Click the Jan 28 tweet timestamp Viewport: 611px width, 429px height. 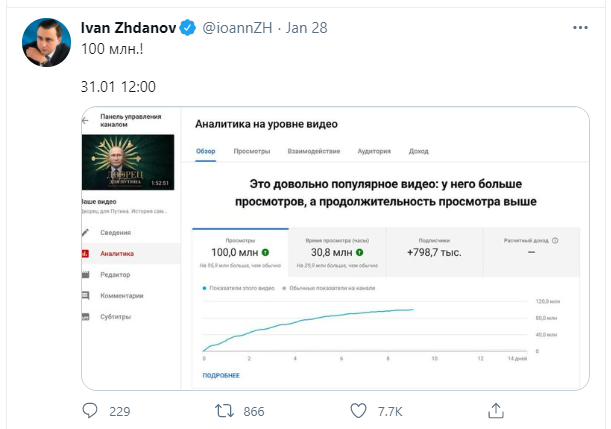pos(303,29)
